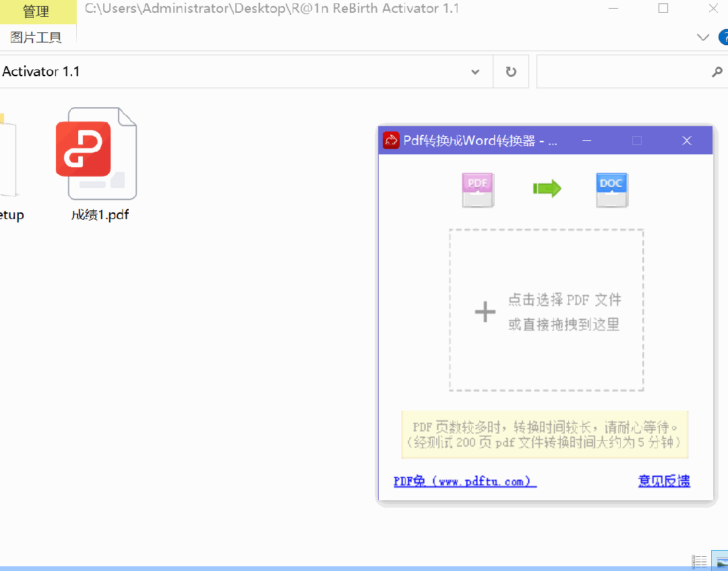Click the refresh icon next to address bar
Viewport: 728px width, 571px height.
511,71
